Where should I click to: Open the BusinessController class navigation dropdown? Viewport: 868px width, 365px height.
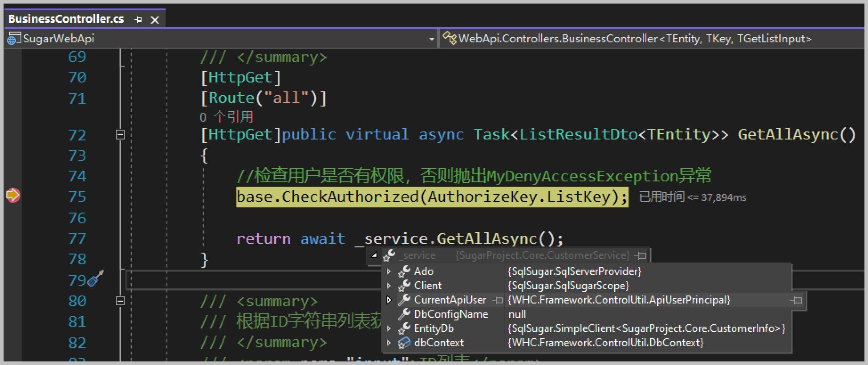(653, 39)
